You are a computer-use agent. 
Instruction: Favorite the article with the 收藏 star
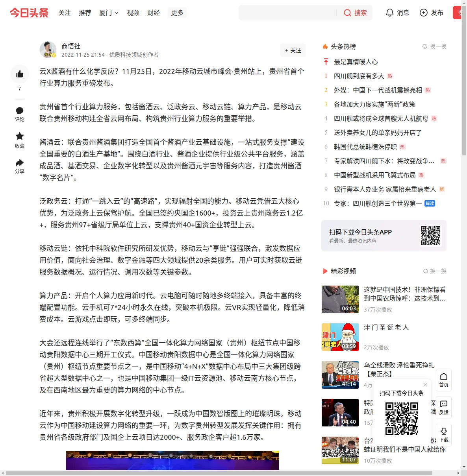20,136
